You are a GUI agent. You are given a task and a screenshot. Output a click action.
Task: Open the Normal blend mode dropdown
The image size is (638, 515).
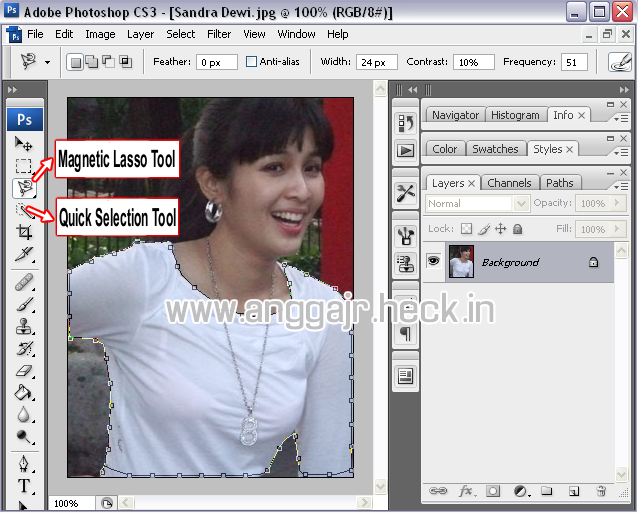522,203
